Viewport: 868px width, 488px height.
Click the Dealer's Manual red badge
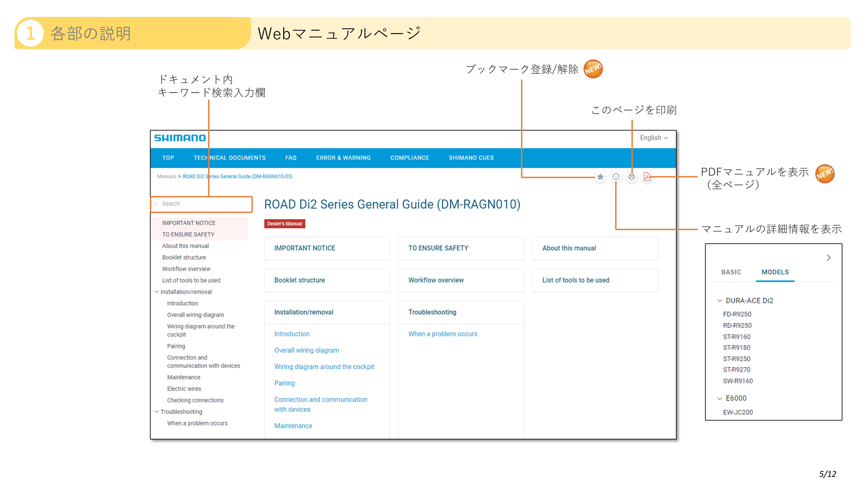(284, 224)
